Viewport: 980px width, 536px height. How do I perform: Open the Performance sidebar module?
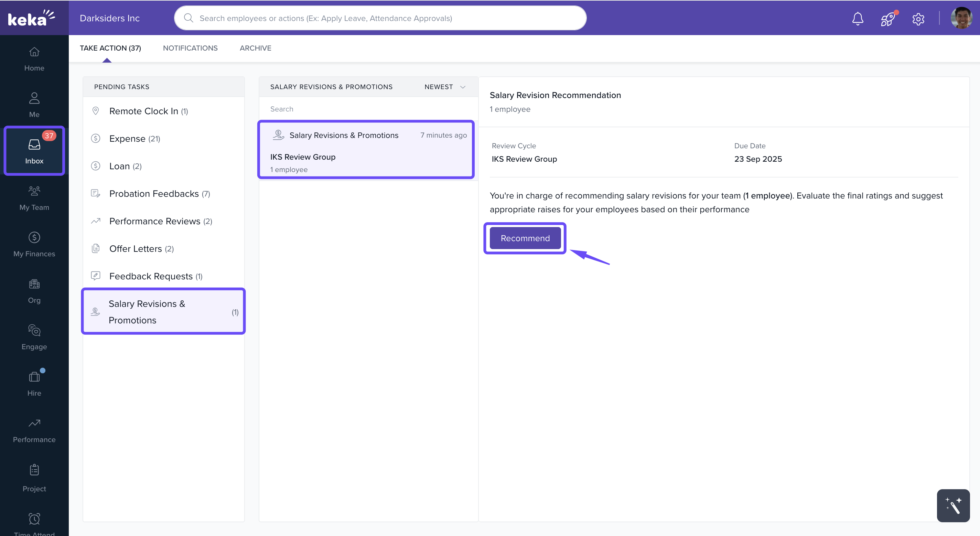click(34, 430)
